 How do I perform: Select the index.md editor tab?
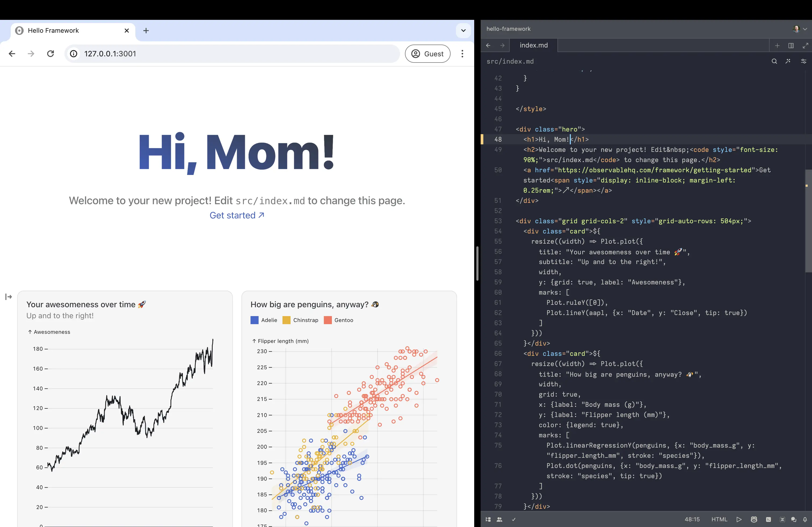click(x=533, y=45)
